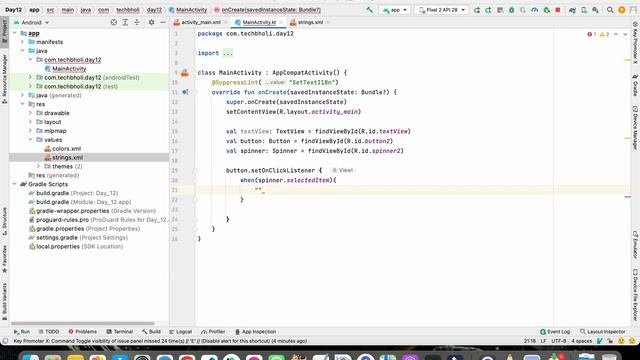Hide the Project panel with minus icon
This screenshot has width=640, height=360.
tap(163, 22)
